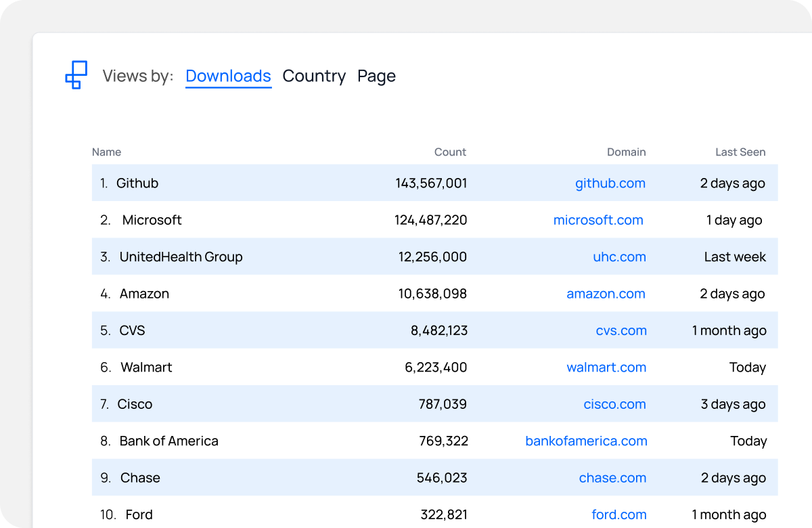Viewport: 812px width, 528px height.
Task: Open the ford.com link
Action: click(619, 515)
